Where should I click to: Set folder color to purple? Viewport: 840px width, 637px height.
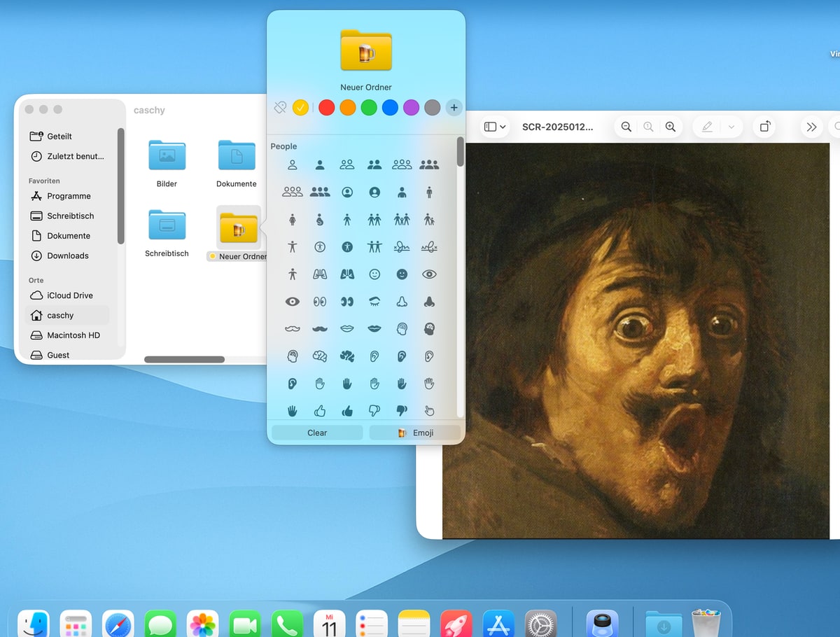411,108
